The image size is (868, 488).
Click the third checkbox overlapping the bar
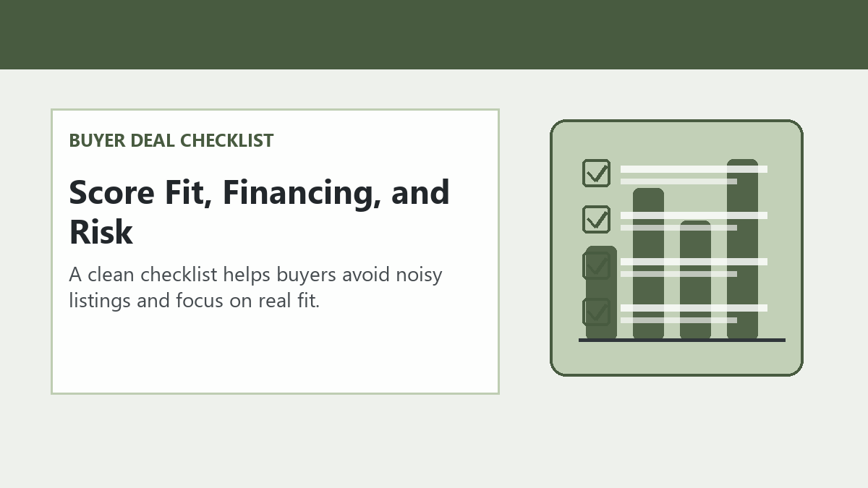[x=596, y=266]
